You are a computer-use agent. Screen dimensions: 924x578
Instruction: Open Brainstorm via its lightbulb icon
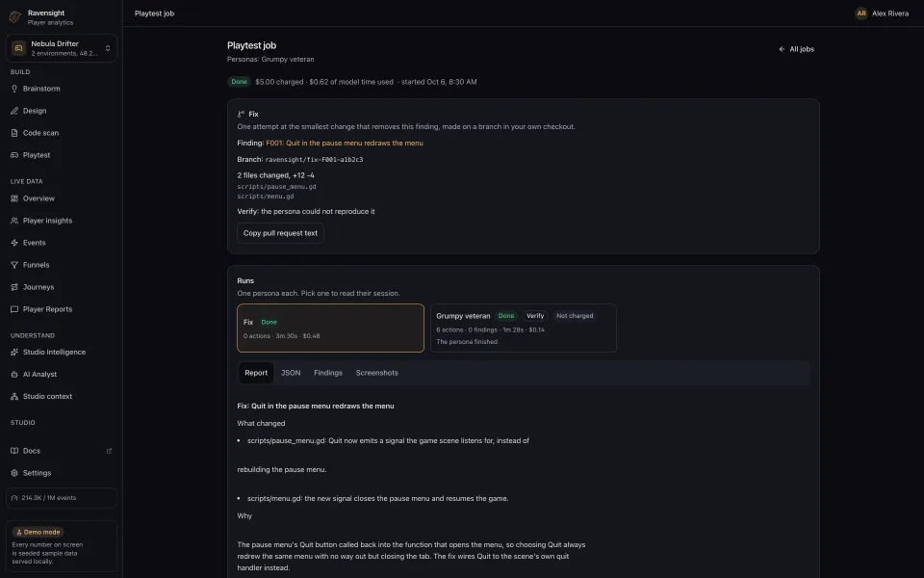coord(14,89)
